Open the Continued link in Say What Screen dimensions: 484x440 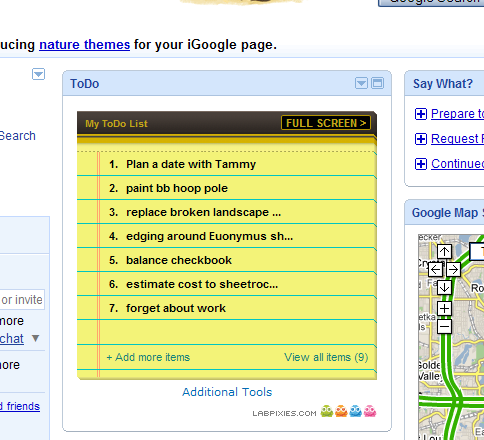coord(457,164)
